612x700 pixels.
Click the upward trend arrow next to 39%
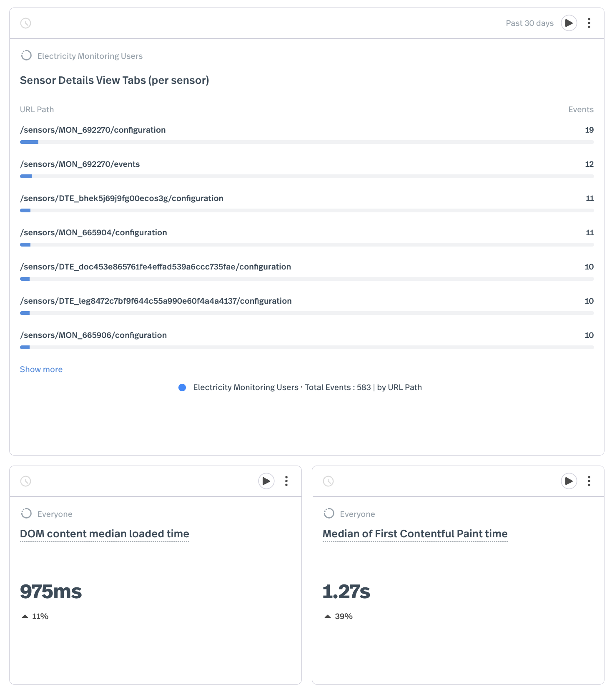point(328,616)
